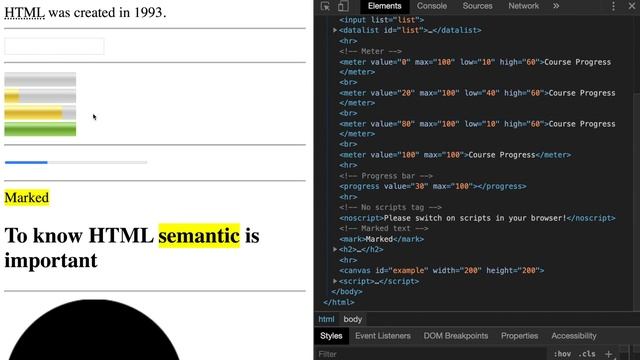Open the Accessibility tab
Image resolution: width=640 pixels, height=360 pixels.
(x=573, y=336)
